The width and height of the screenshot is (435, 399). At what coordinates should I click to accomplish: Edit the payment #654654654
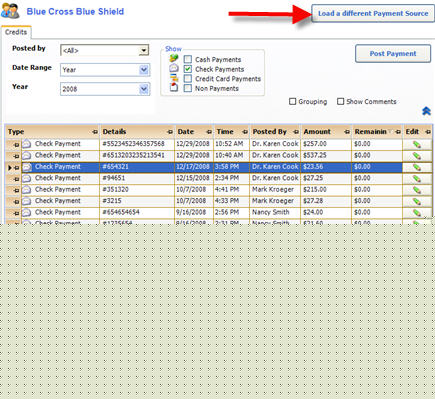click(x=417, y=213)
